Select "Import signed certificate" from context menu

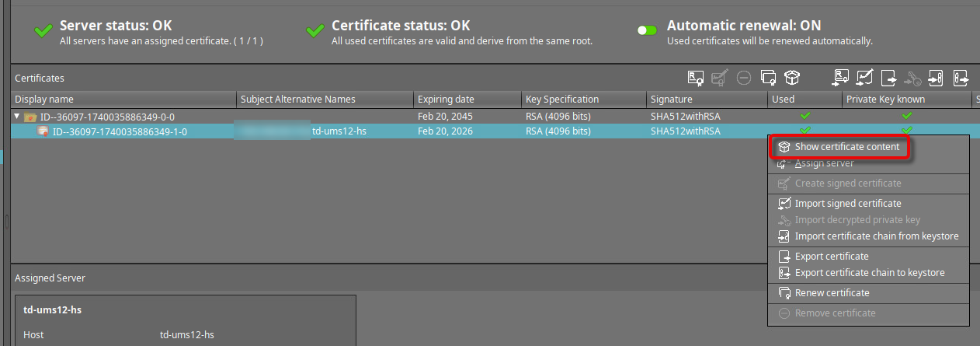848,204
